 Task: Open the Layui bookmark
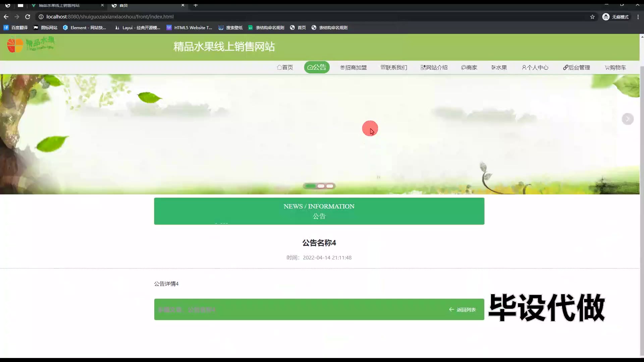pos(137,27)
